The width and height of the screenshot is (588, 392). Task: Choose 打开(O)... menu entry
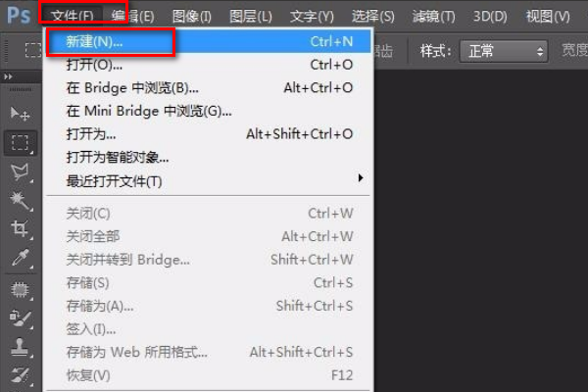(x=209, y=65)
